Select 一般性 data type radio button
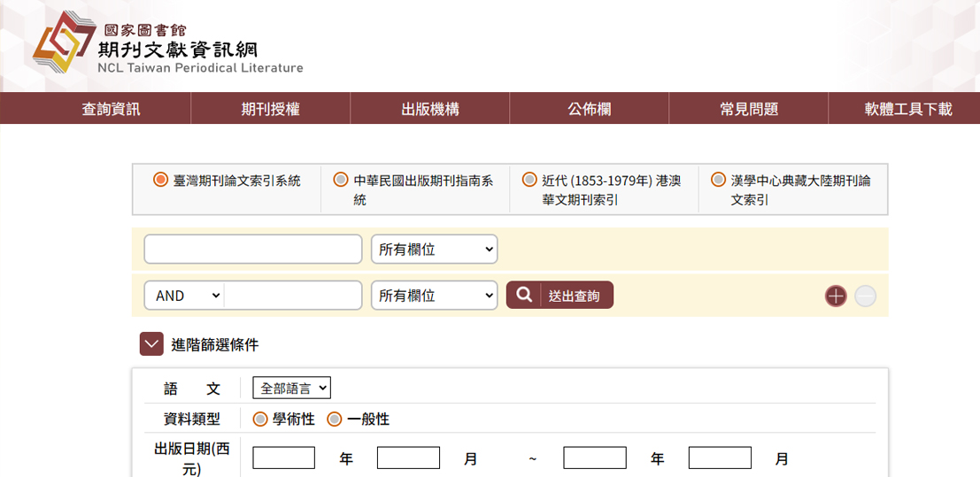 click(x=335, y=419)
